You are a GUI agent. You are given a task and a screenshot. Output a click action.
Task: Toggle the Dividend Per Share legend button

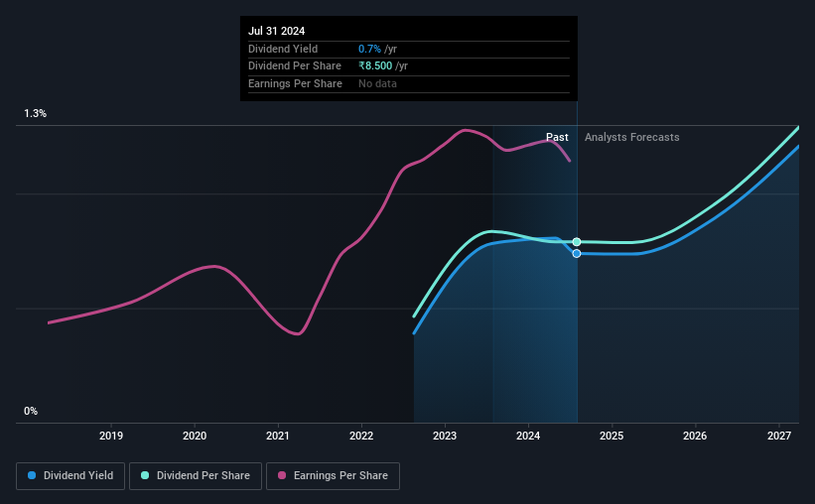tap(196, 476)
